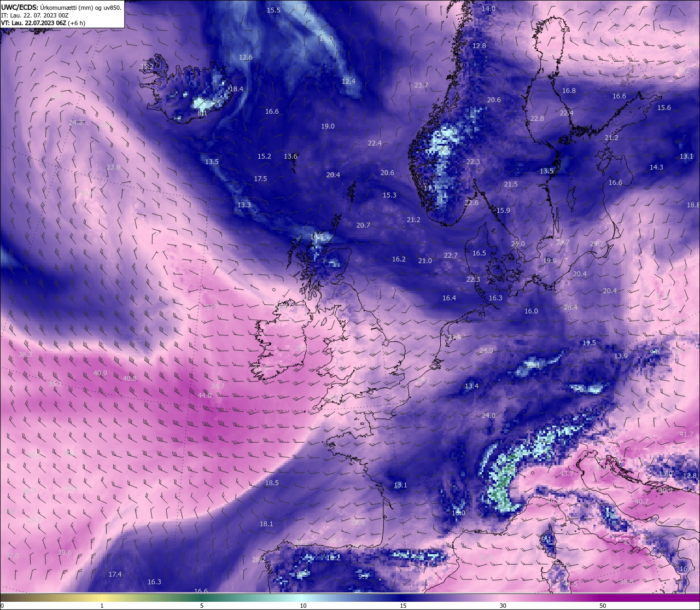Image resolution: width=700 pixels, height=610 pixels.
Task: Click the 'IT: Lau. 22. 07. 2023 00Z' line
Action: click(x=34, y=15)
